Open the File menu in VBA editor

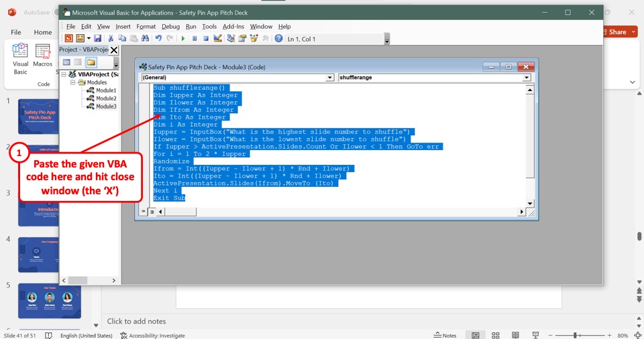(x=70, y=26)
